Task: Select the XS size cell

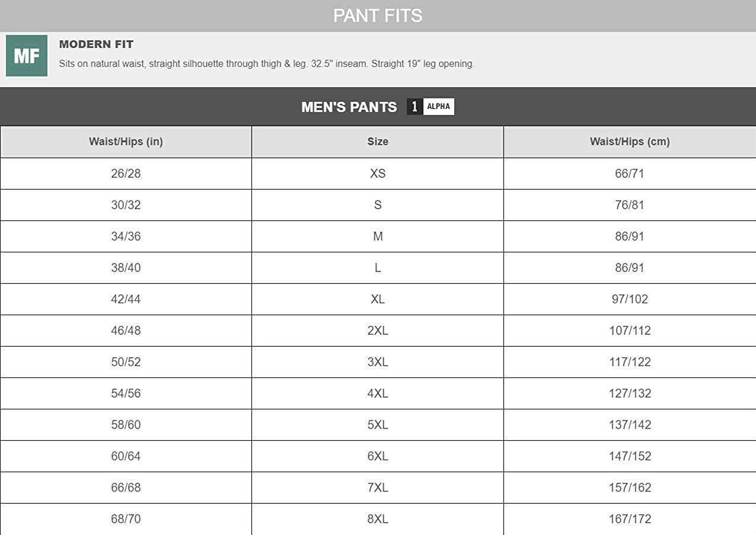Action: [x=378, y=174]
